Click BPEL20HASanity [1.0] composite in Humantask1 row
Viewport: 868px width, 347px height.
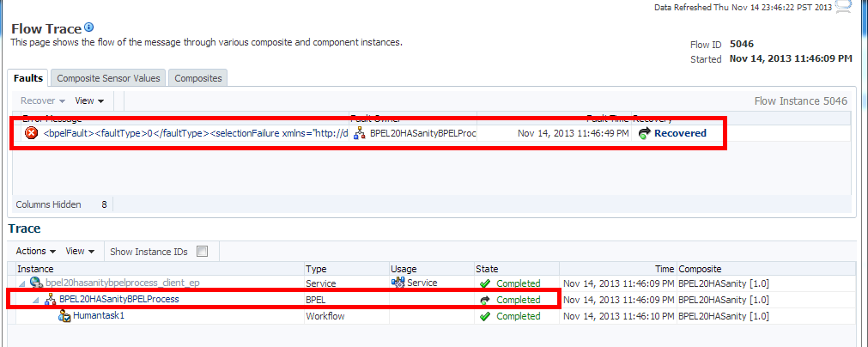[724, 317]
